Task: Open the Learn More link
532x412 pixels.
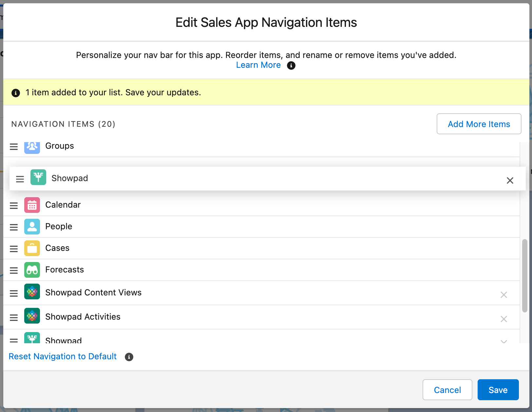Action: point(258,65)
